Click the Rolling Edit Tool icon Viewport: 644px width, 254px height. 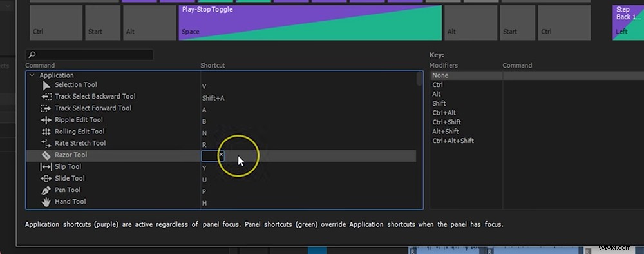click(x=46, y=132)
